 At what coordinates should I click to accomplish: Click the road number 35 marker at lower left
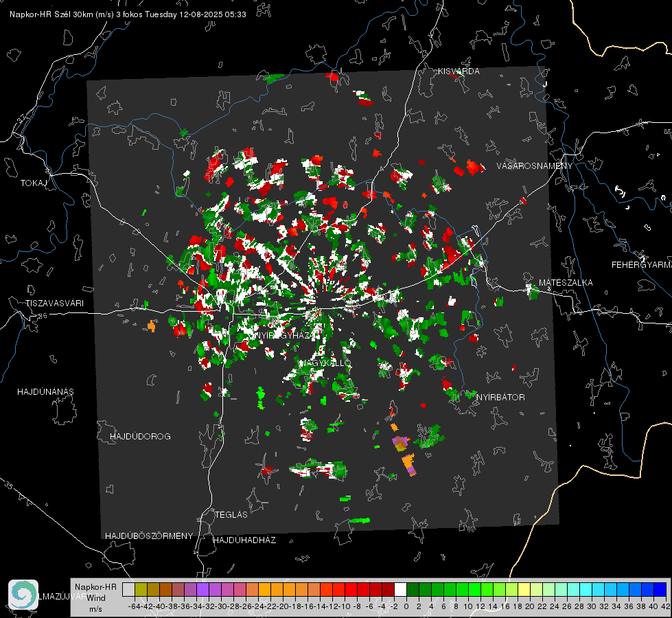pyautogui.click(x=8, y=485)
